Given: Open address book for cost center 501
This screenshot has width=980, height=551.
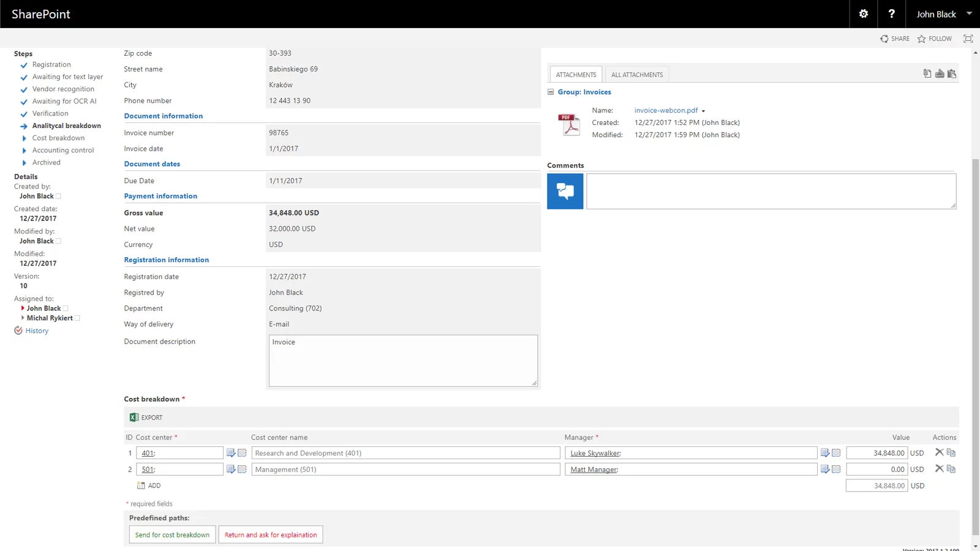Looking at the screenshot, I should pos(242,470).
